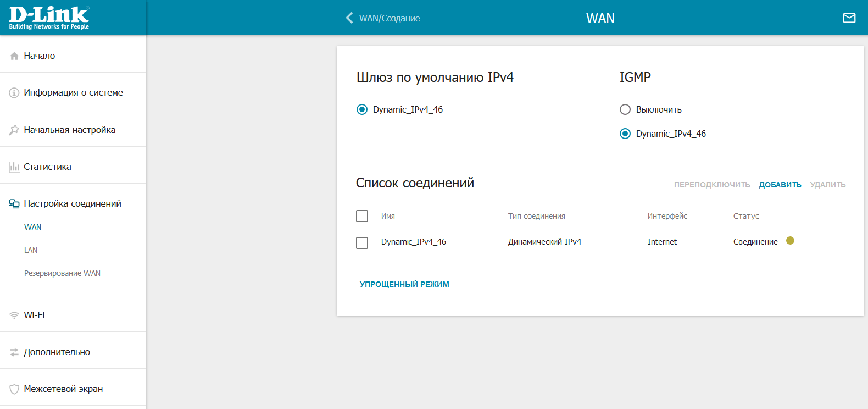Switch to УПРОЩЕННЫЙ РЕЖИМ
This screenshot has height=409, width=868.
404,284
